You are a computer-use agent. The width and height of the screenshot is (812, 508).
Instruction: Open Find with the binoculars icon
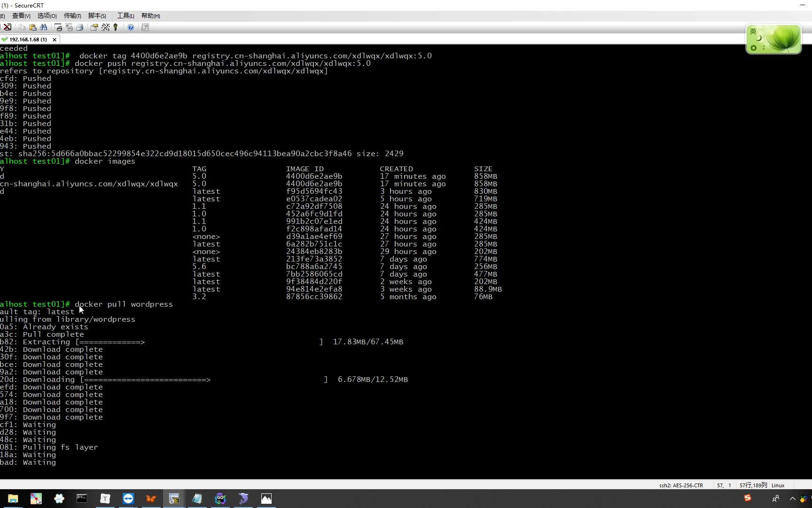point(44,27)
